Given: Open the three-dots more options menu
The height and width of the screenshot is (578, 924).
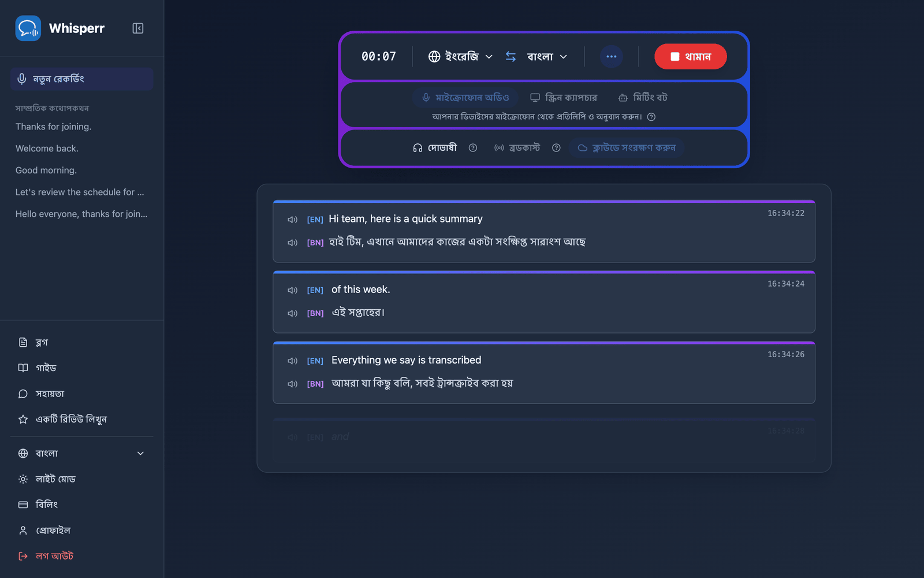Looking at the screenshot, I should point(612,57).
